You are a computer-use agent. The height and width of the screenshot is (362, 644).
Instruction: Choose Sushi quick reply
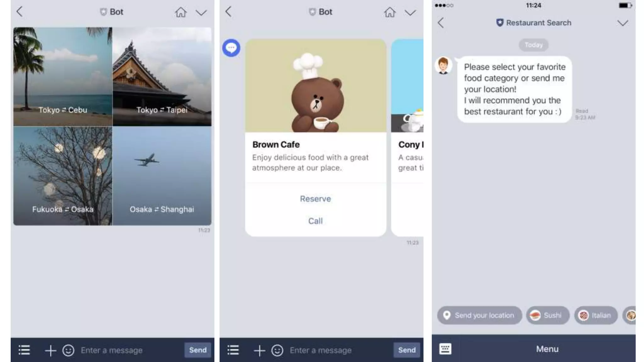(x=548, y=315)
